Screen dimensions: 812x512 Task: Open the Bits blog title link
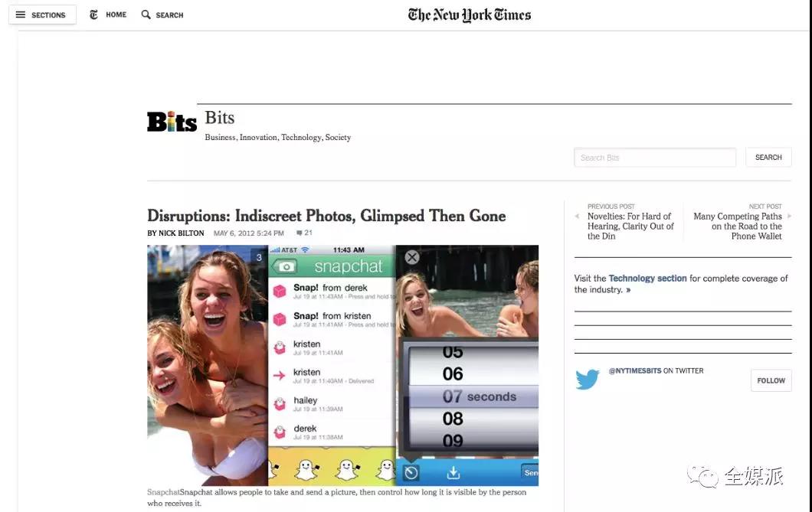coord(220,118)
